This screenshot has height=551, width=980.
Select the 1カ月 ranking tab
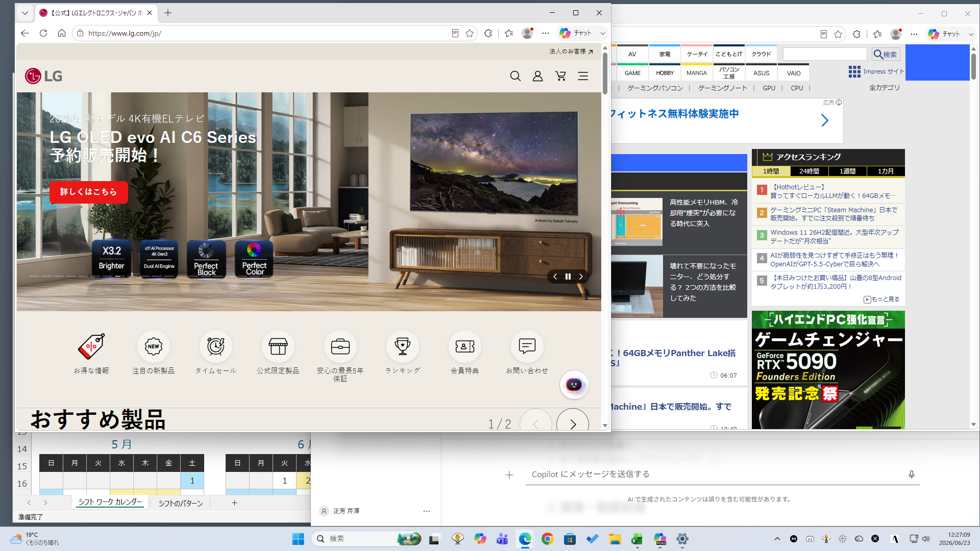tap(886, 171)
